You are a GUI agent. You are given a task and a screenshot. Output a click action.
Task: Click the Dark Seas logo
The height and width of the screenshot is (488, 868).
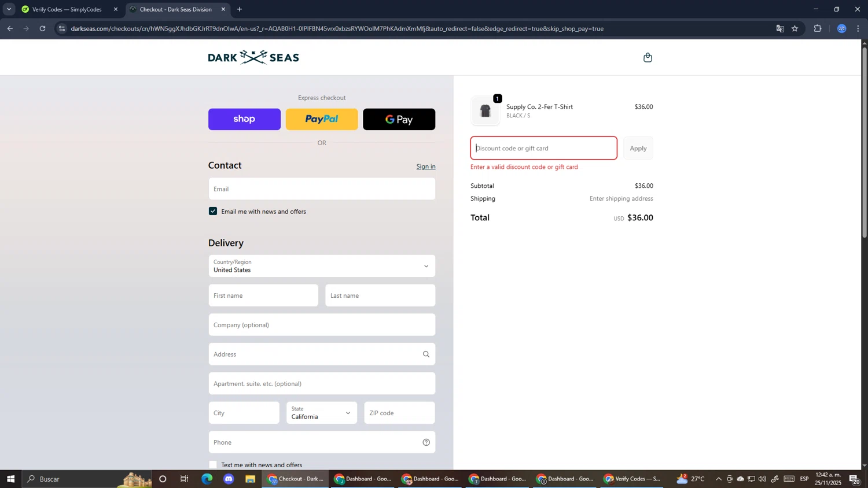point(253,57)
